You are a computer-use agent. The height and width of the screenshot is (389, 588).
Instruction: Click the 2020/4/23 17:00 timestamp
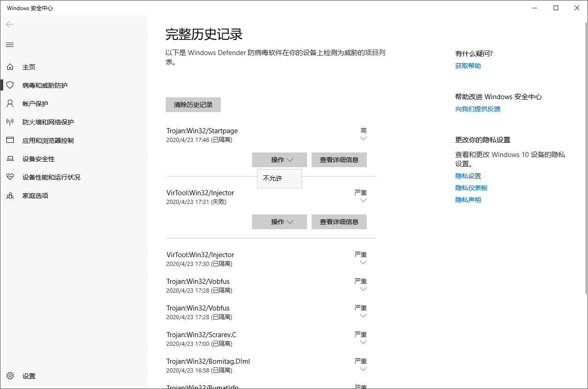click(x=188, y=344)
